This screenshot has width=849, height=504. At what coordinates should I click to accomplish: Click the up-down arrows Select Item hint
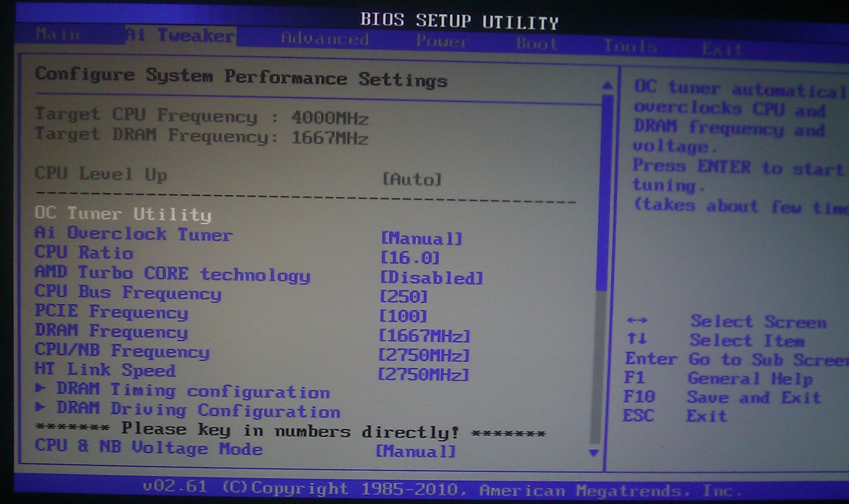pyautogui.click(x=716, y=340)
